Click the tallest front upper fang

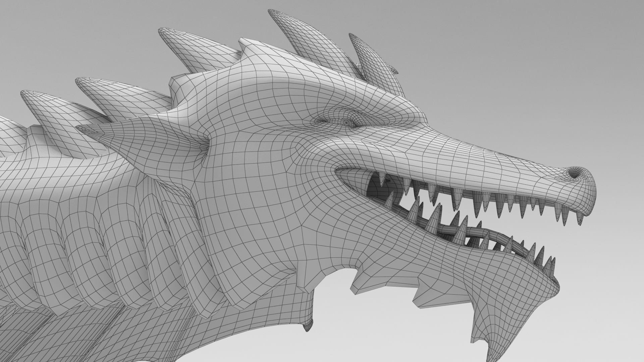coord(565,215)
